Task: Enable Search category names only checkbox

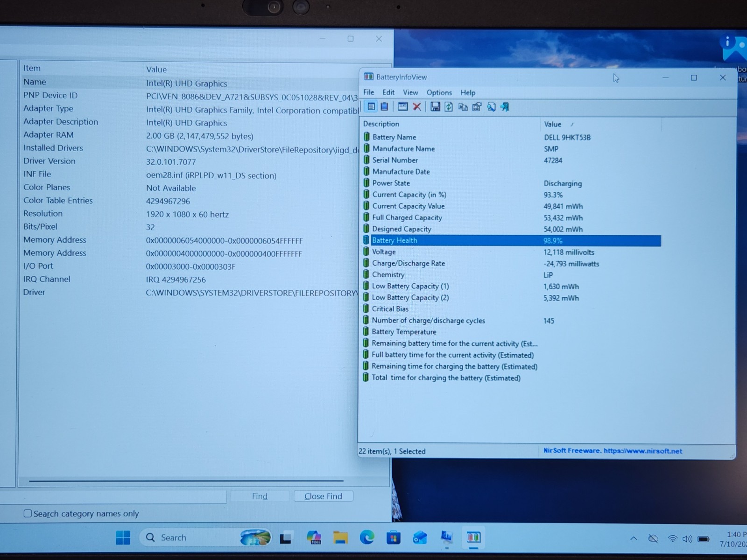Action: tap(28, 513)
